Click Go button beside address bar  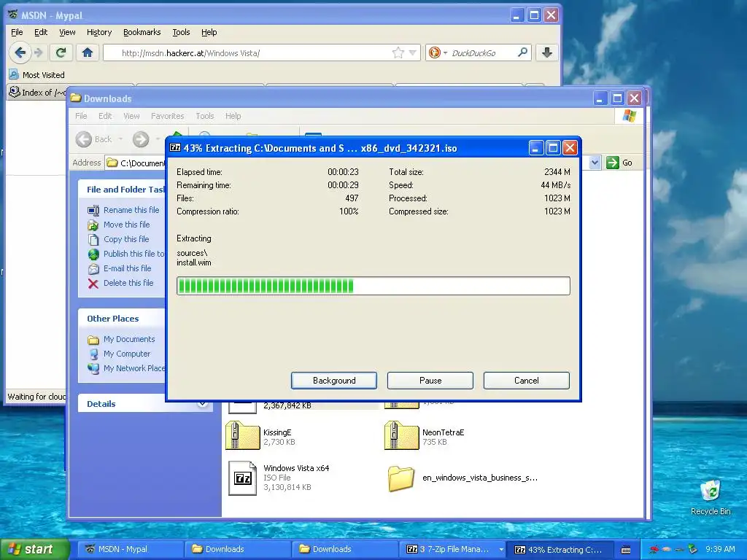tap(620, 163)
